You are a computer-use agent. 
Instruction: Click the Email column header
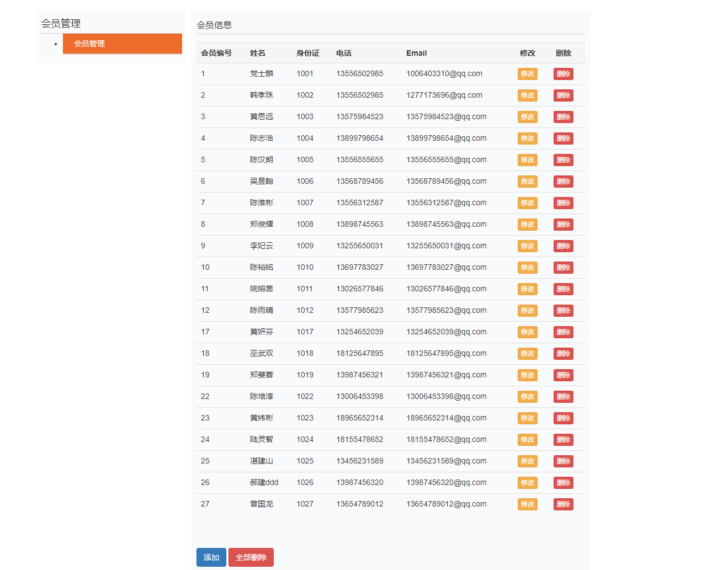point(416,53)
